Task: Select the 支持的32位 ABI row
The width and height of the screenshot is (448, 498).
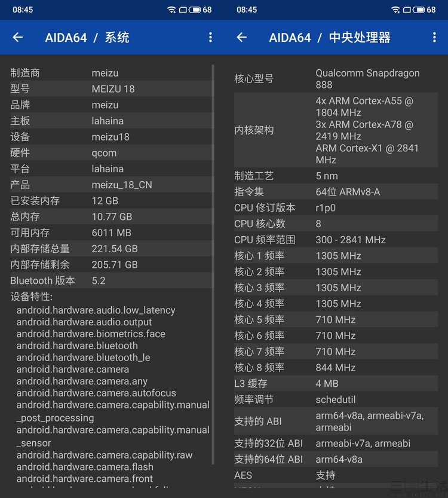Action: pyautogui.click(x=336, y=444)
